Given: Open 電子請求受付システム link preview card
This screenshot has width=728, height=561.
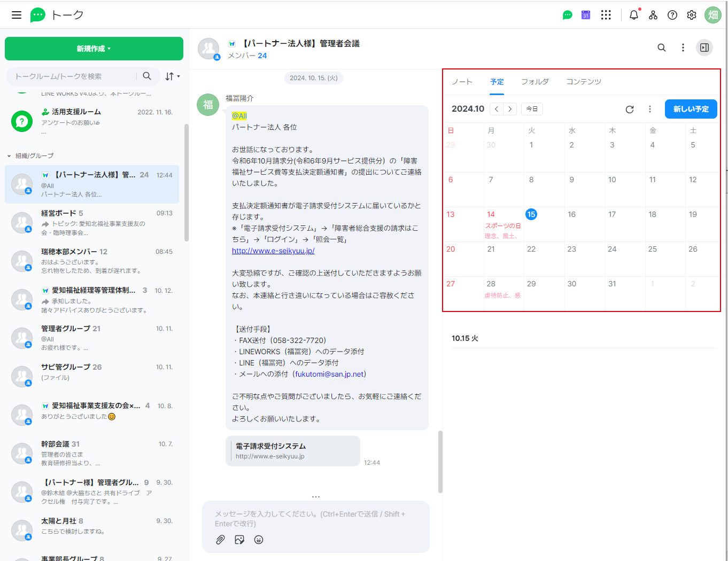Looking at the screenshot, I should [293, 451].
